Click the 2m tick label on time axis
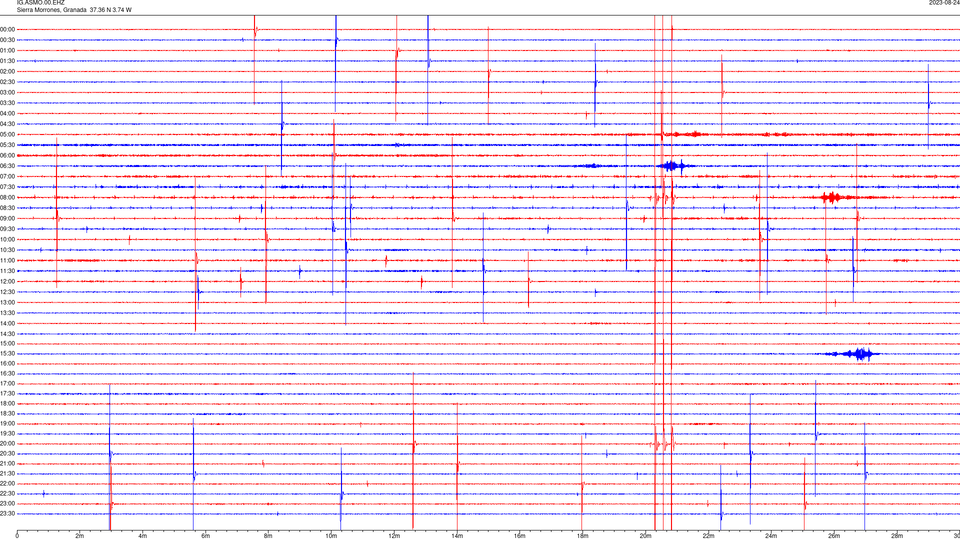 80,536
